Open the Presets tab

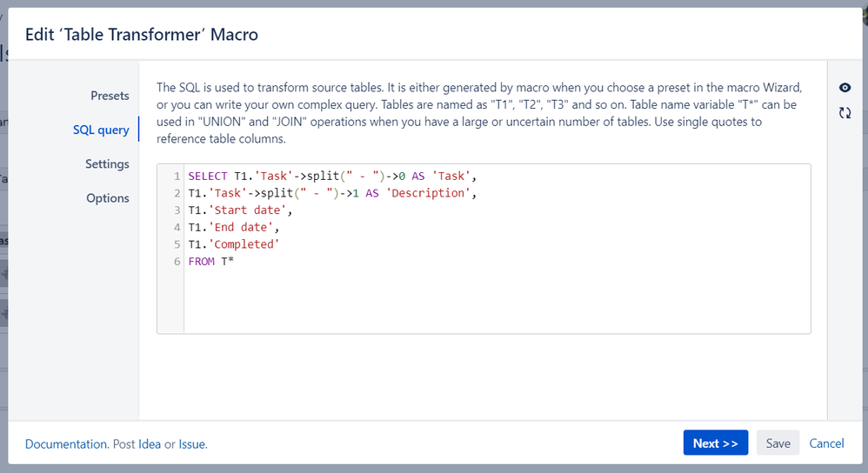click(x=110, y=96)
